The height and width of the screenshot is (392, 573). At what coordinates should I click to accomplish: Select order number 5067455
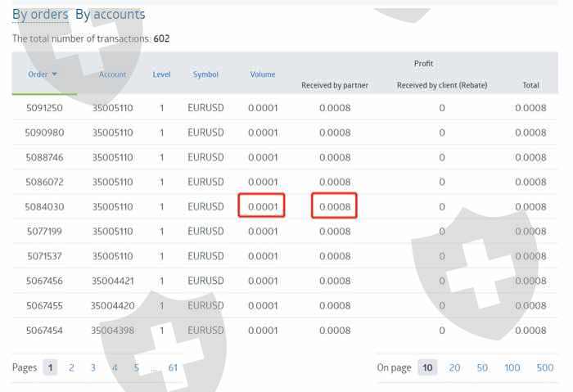[44, 305]
